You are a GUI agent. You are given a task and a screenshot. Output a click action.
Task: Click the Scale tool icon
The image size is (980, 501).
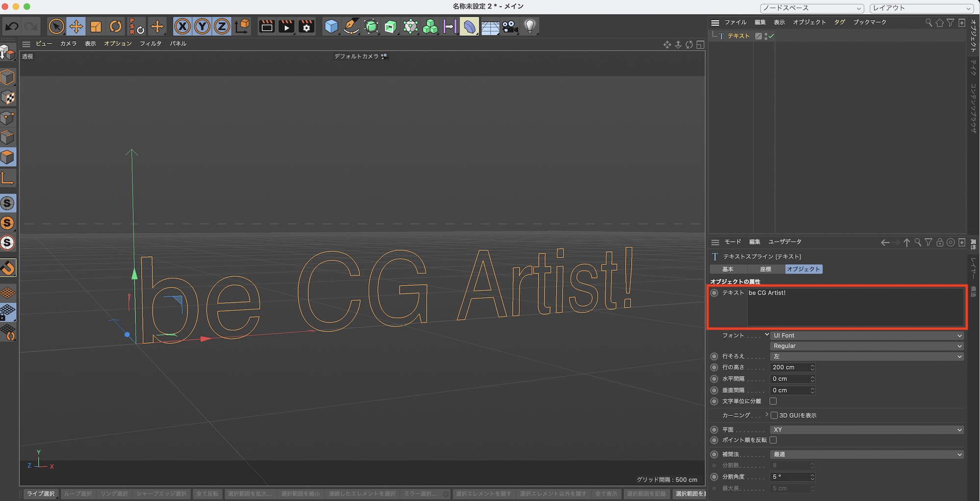tap(96, 26)
